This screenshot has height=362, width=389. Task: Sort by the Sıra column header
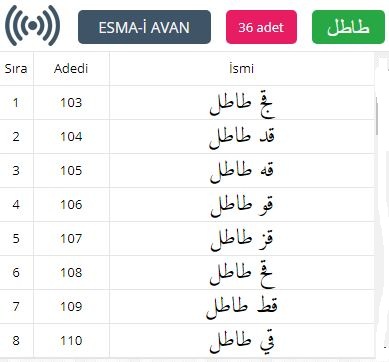tap(16, 69)
